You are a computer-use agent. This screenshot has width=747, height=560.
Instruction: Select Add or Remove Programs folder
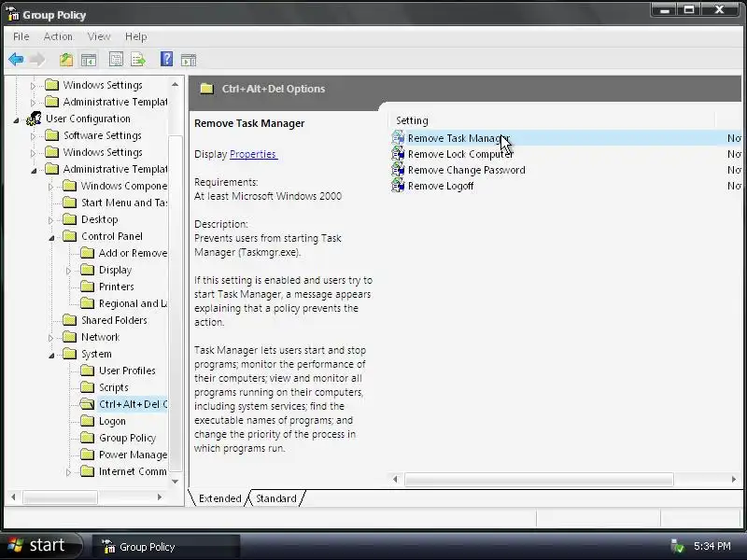tap(133, 253)
